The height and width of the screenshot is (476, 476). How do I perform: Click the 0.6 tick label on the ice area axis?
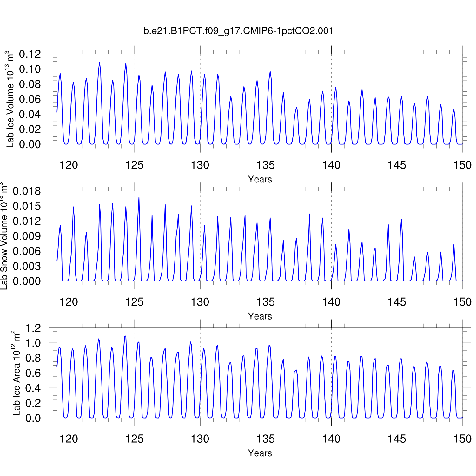point(33,373)
